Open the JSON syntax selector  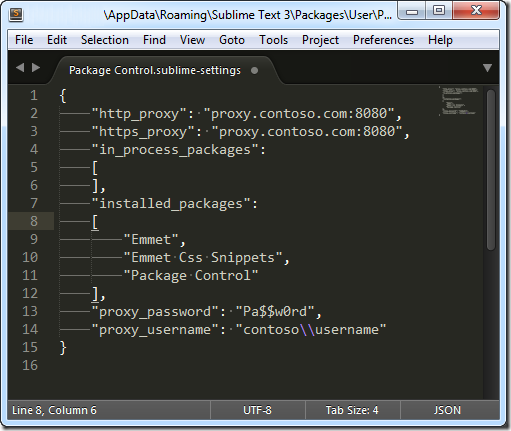[447, 410]
